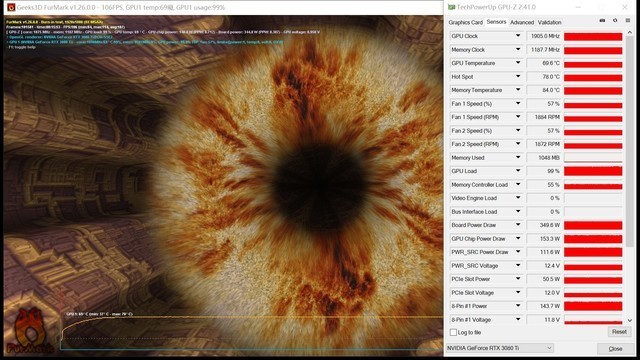The image size is (640, 360).
Task: Click the 1187.7 MHz Memory Clock value
Action: pyautogui.click(x=544, y=50)
